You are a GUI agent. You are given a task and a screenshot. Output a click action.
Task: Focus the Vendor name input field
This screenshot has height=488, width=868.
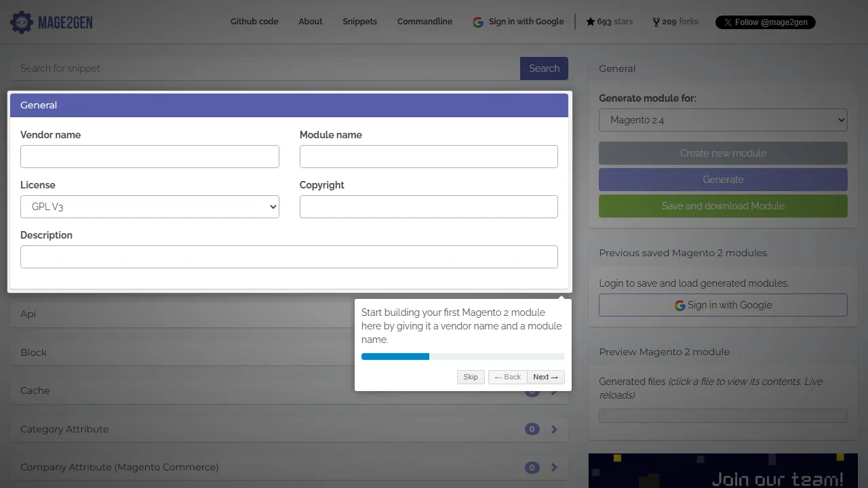149,157
